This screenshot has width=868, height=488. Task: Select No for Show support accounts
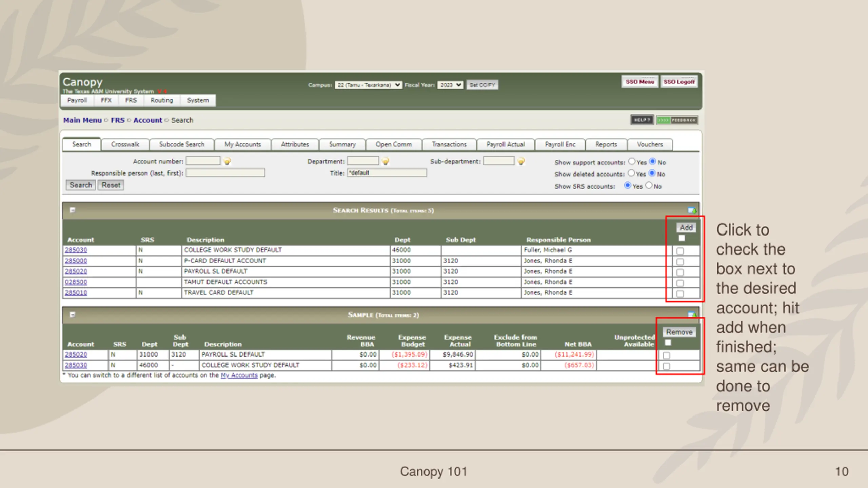[x=653, y=161]
